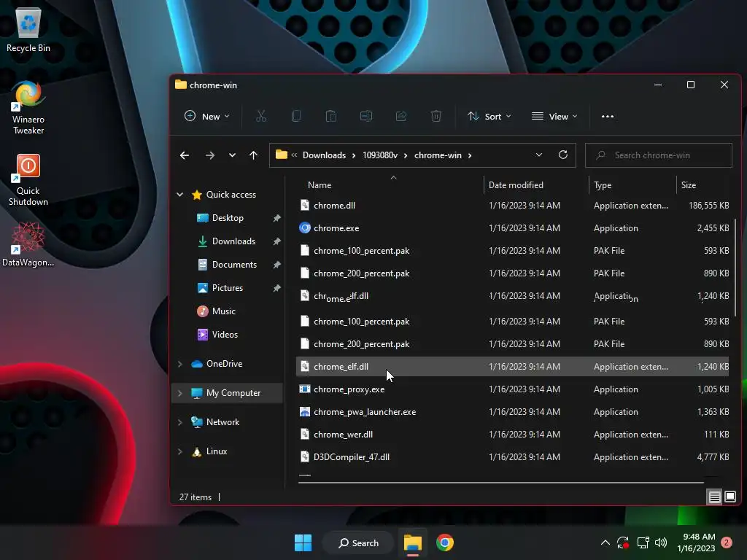Click chrome-win in the breadcrumb path
Viewport: 747px width, 560px height.
point(438,155)
